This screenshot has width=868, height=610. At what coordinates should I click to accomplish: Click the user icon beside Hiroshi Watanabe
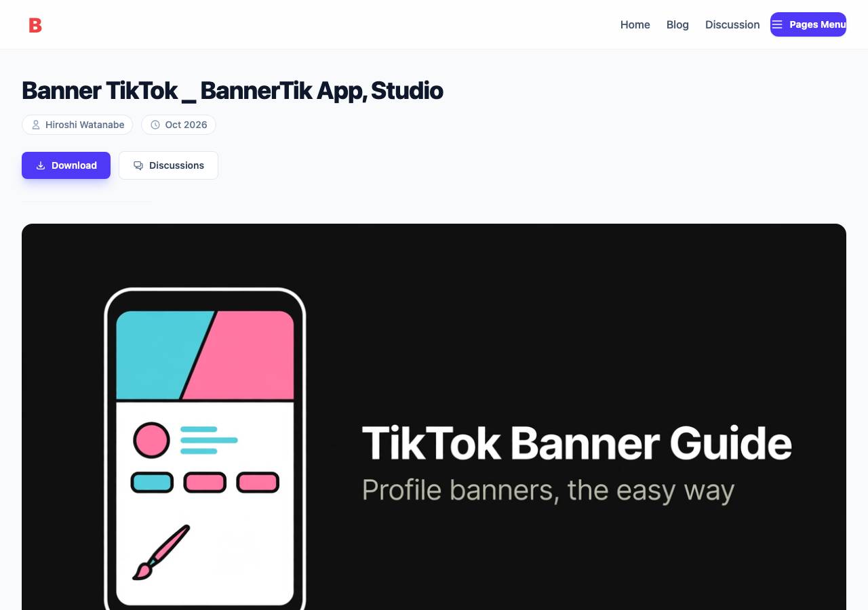click(36, 125)
